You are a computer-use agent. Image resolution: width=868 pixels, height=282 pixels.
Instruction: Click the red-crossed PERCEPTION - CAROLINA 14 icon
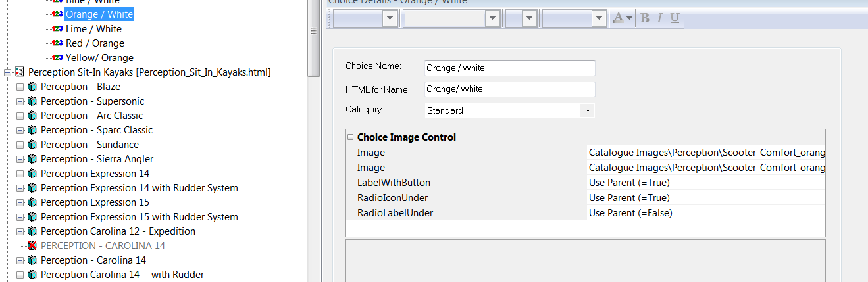point(32,246)
